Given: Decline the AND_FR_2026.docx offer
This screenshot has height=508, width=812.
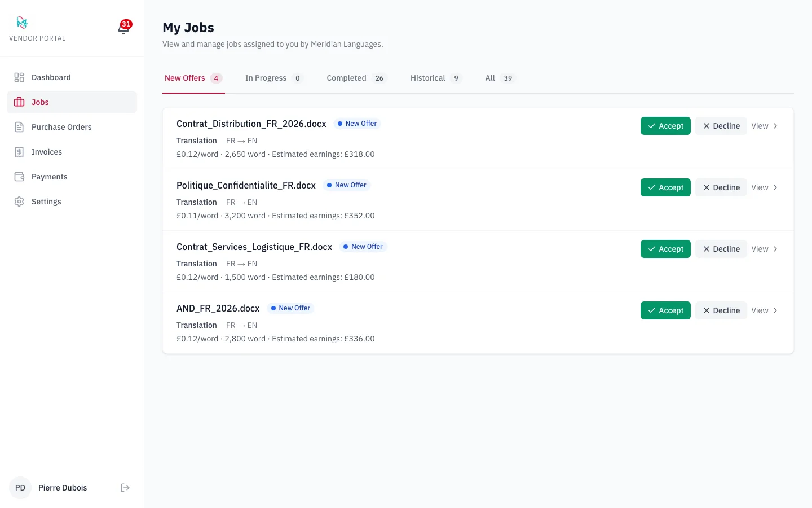Looking at the screenshot, I should (721, 310).
